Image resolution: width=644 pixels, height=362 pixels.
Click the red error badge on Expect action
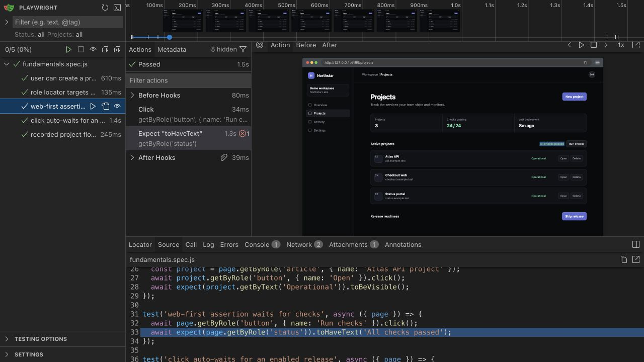(x=244, y=133)
